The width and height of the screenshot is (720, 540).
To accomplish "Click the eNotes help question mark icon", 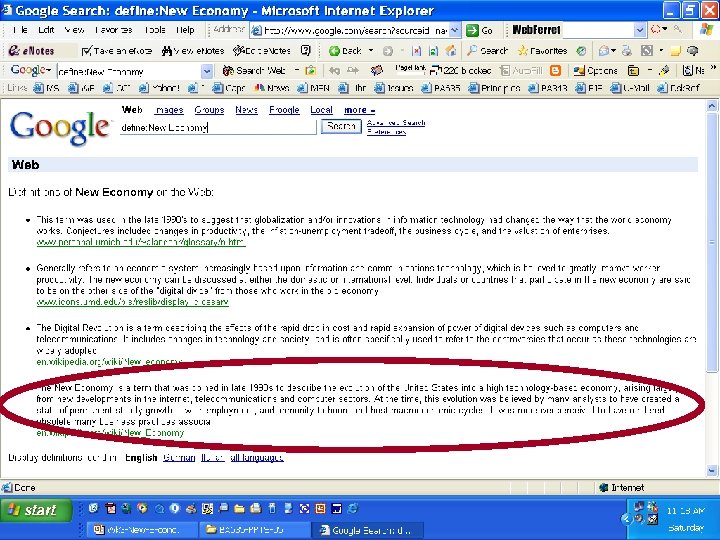I will tap(305, 51).
